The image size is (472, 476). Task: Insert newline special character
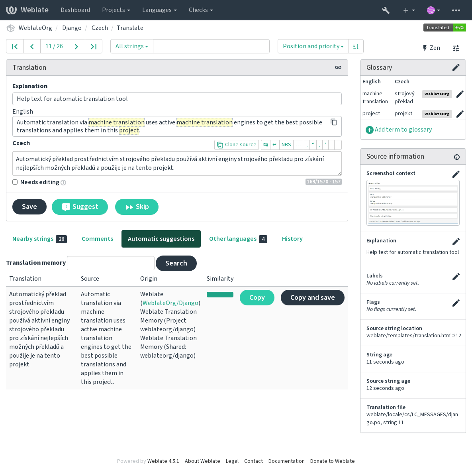[274, 145]
